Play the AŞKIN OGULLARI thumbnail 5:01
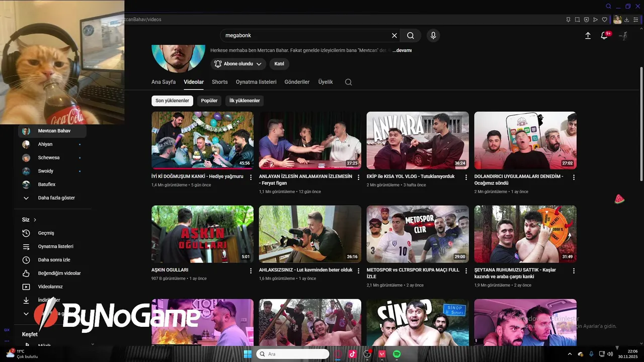The width and height of the screenshot is (644, 362). tap(202, 234)
